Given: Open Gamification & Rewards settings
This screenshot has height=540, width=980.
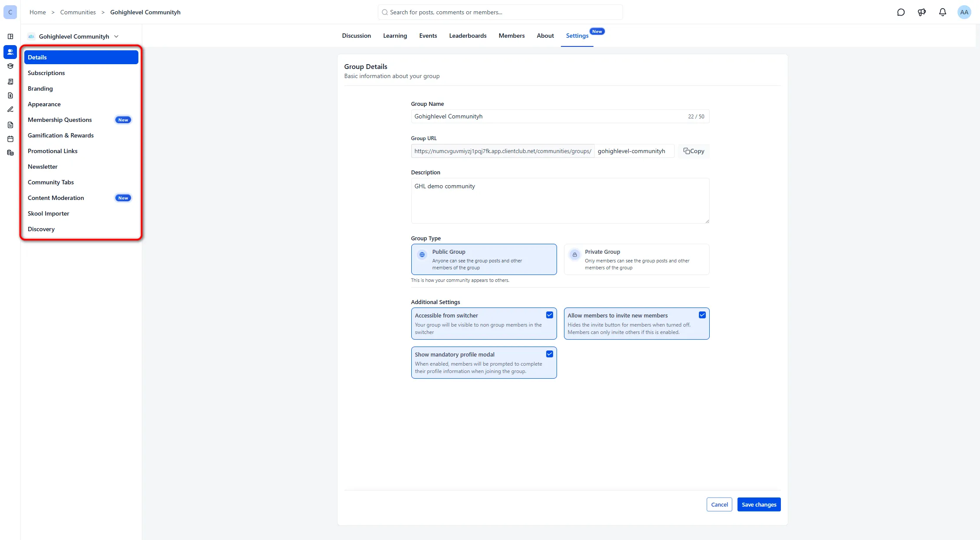Looking at the screenshot, I should 81,135.
